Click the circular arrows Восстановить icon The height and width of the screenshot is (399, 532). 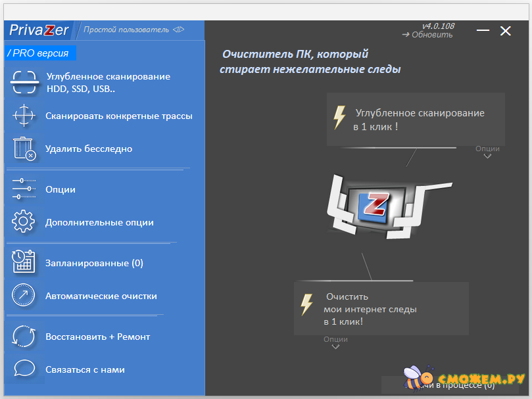tap(24, 337)
